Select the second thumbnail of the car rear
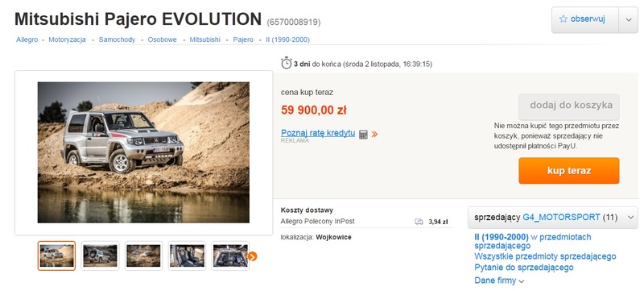This screenshot has width=644, height=291. 100,256
